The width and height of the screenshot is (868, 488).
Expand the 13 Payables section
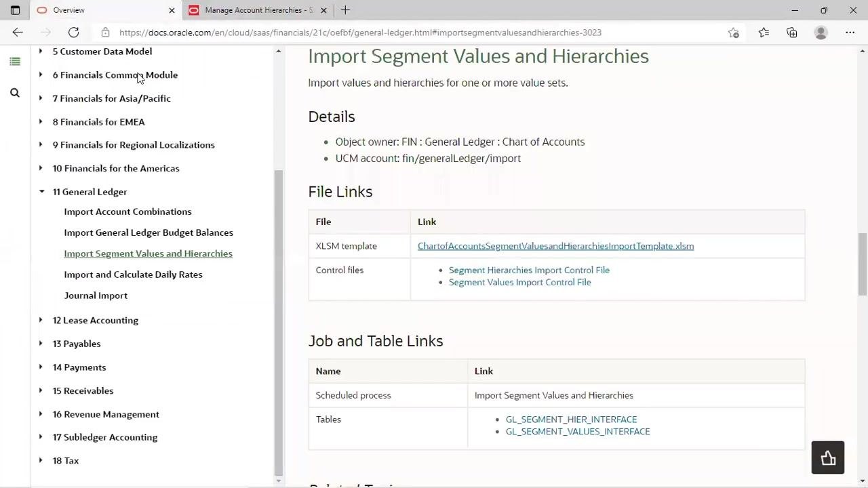point(41,344)
